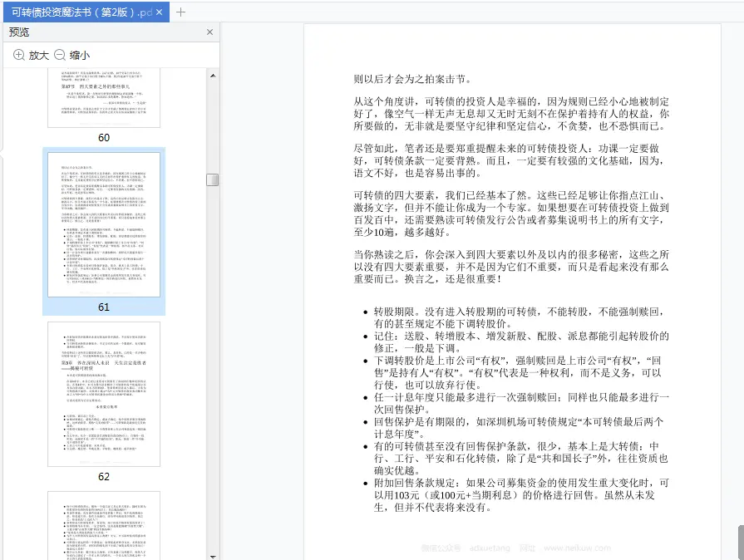This screenshot has width=744, height=560.
Task: Open page 60 thumbnail
Action: pos(104,98)
